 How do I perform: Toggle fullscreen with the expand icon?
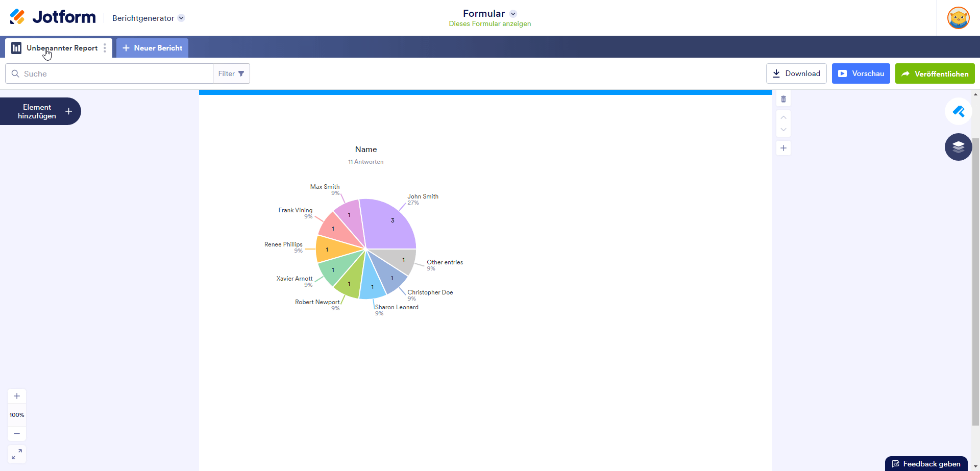[17, 454]
